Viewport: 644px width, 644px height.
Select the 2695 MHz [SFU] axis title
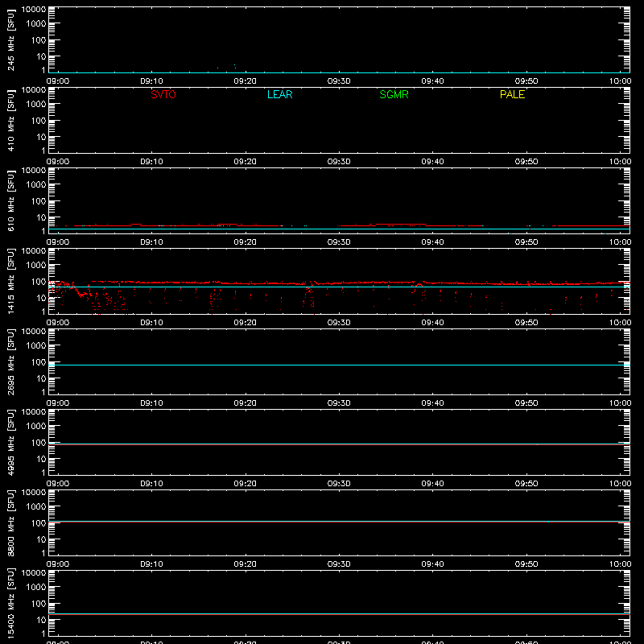click(x=10, y=361)
